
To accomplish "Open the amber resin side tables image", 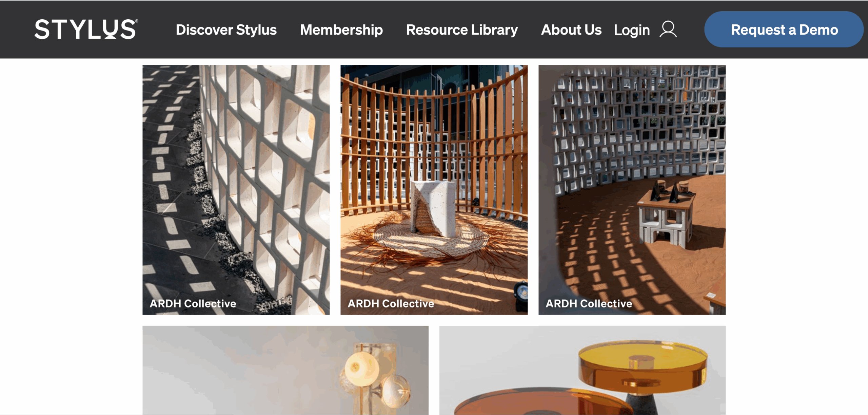I will 583,370.
